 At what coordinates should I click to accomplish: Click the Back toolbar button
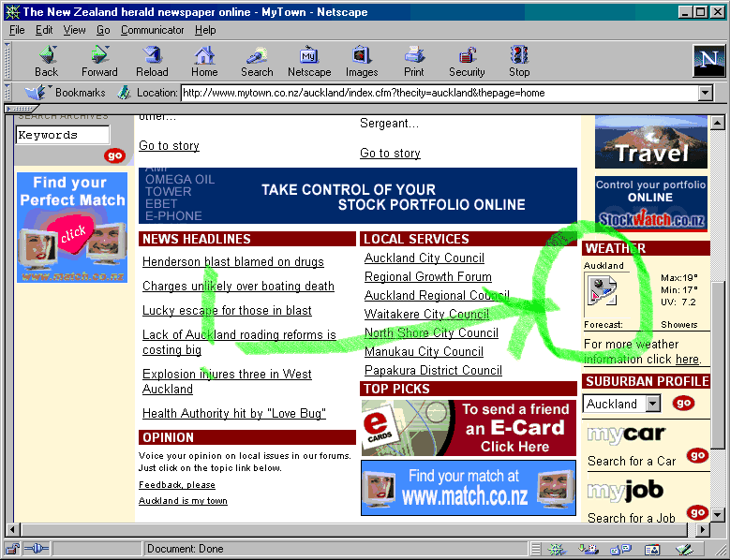46,61
